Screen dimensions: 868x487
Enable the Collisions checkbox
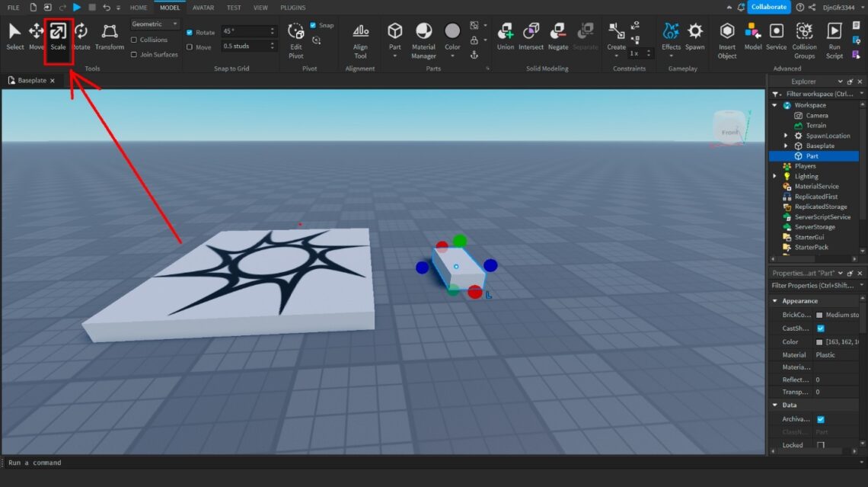(x=135, y=40)
